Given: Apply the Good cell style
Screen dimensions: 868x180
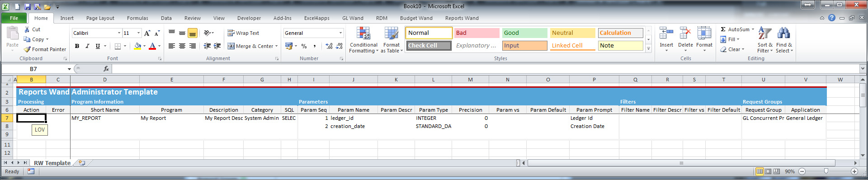Looking at the screenshot, I should pyautogui.click(x=524, y=33).
